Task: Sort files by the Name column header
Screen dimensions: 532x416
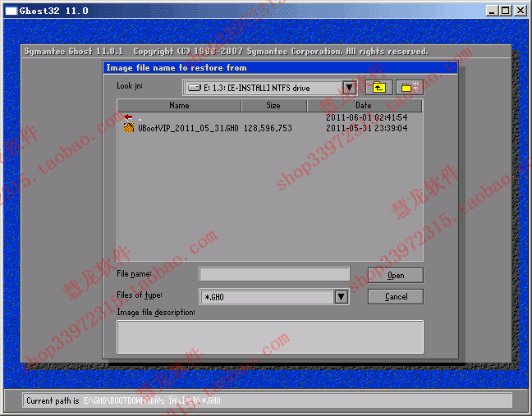Action: point(179,106)
